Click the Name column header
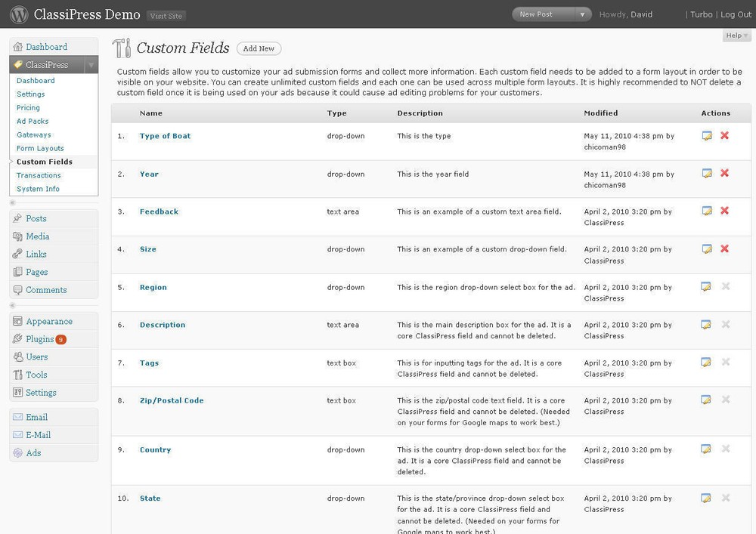This screenshot has width=756, height=534. (x=151, y=113)
